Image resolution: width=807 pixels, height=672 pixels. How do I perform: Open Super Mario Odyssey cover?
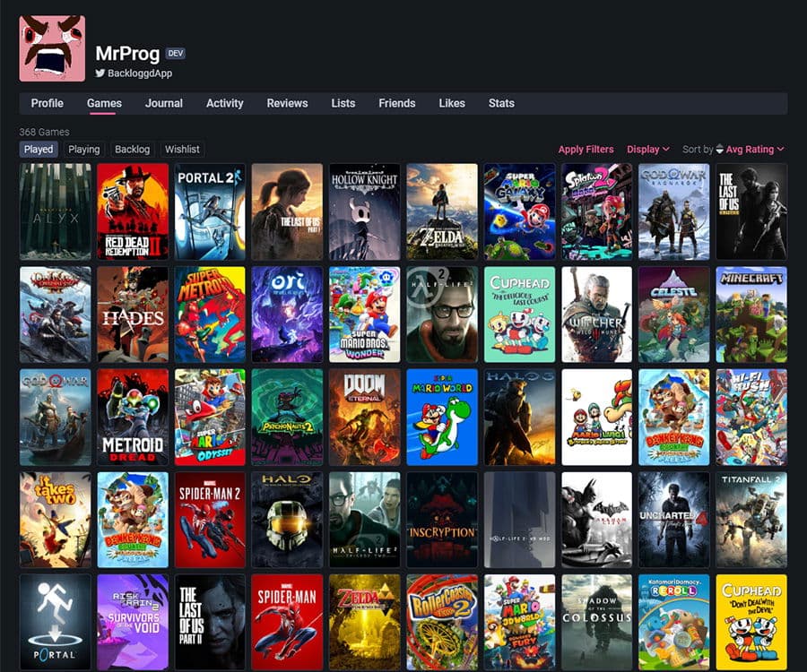click(x=210, y=418)
